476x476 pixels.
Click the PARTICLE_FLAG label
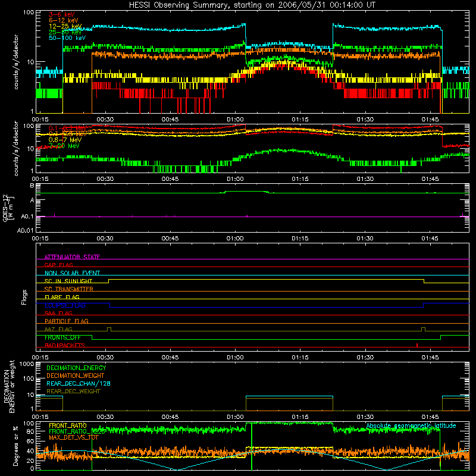pyautogui.click(x=67, y=321)
